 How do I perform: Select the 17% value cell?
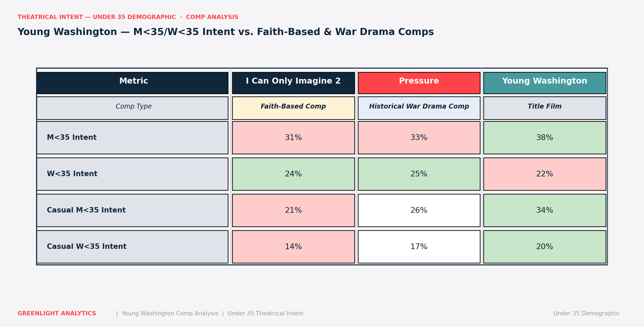tap(419, 247)
